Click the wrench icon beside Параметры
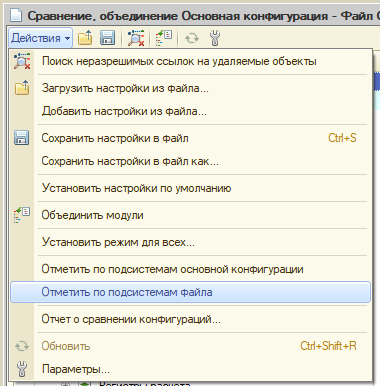380x386 pixels. 22,369
